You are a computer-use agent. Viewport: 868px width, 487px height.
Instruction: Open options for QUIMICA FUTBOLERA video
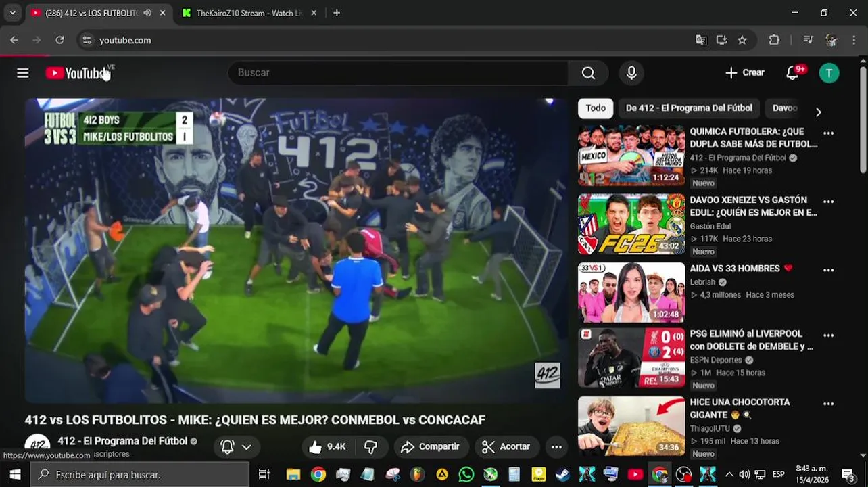tap(829, 133)
